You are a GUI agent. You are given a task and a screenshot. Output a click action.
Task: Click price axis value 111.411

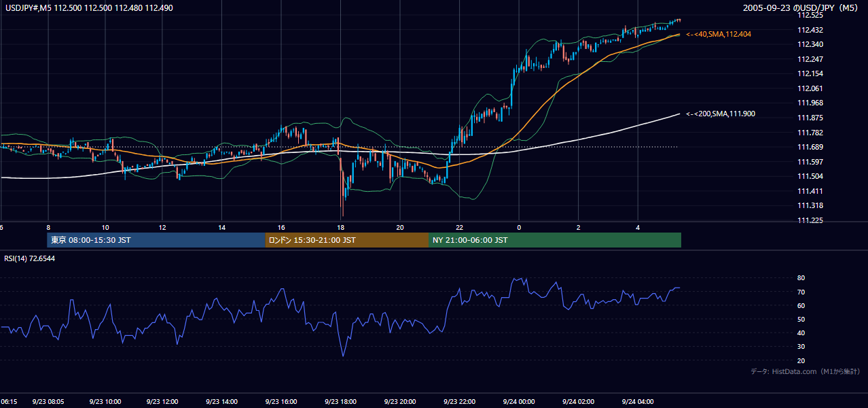coord(810,191)
